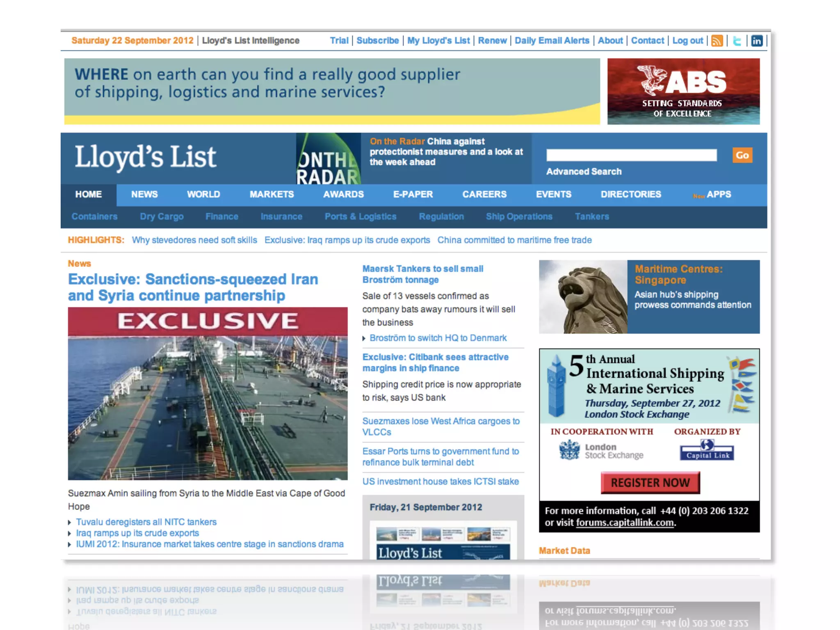Viewport: 840px width, 630px height.
Task: Click the Lloyd's List e-paper thumbnail
Action: pyautogui.click(x=443, y=541)
